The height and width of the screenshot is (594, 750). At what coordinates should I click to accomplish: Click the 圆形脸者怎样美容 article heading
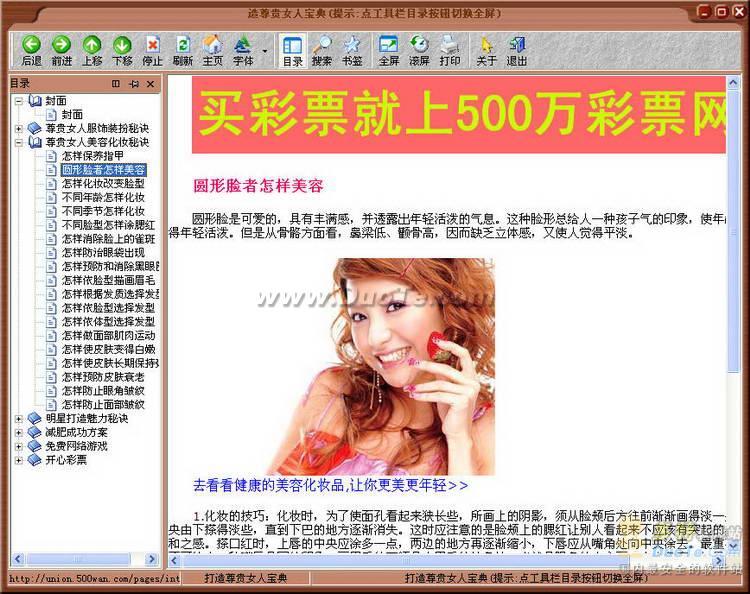click(x=258, y=186)
